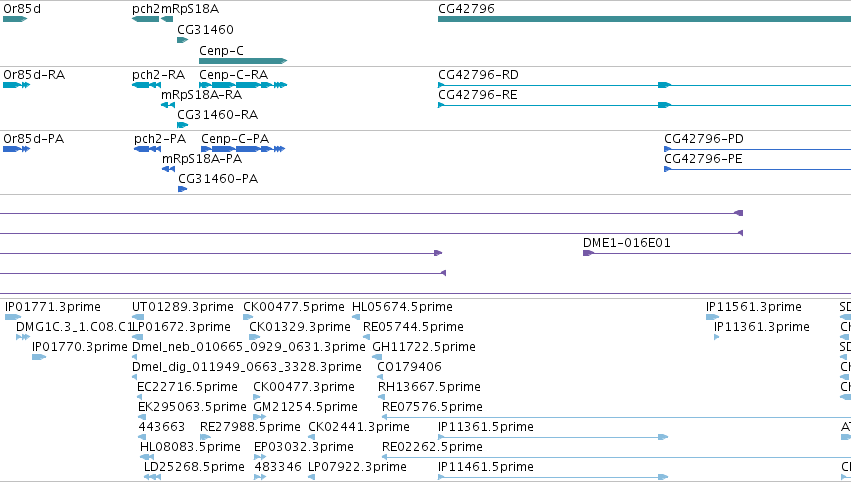
Task: Click the UT01289.3prime EST label
Action: tap(183, 307)
